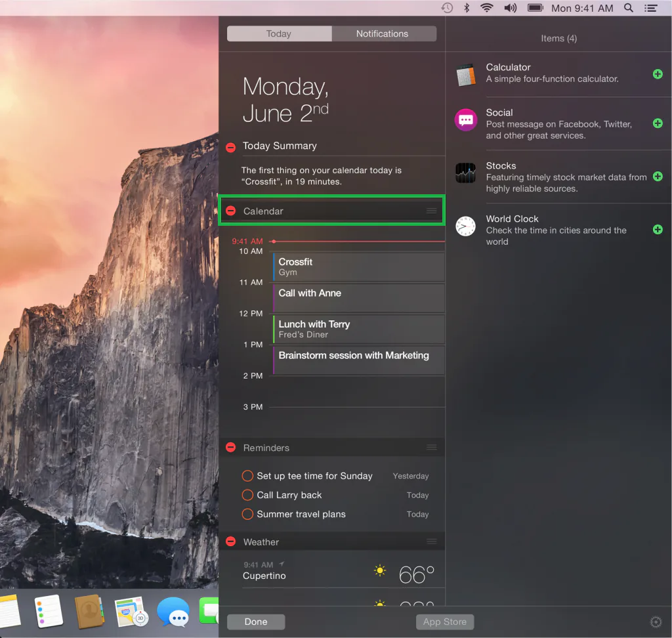The height and width of the screenshot is (638, 672).
Task: Switch to the Notifications tab
Action: click(384, 33)
